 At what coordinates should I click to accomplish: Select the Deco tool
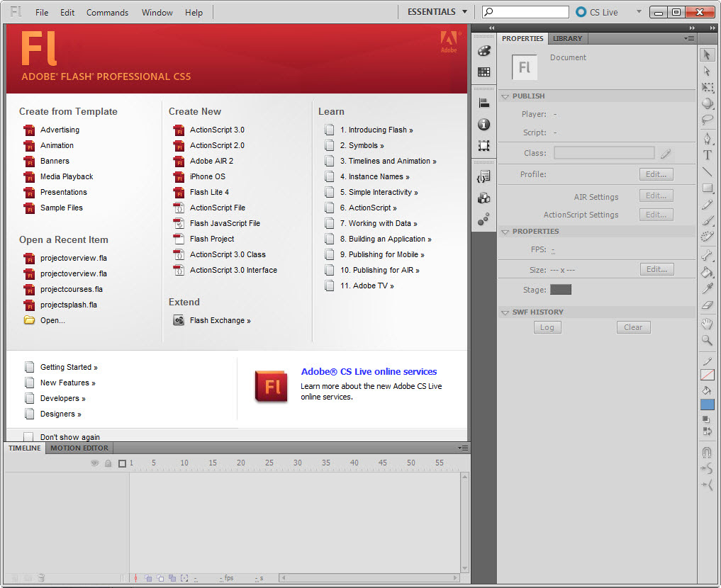pos(708,237)
